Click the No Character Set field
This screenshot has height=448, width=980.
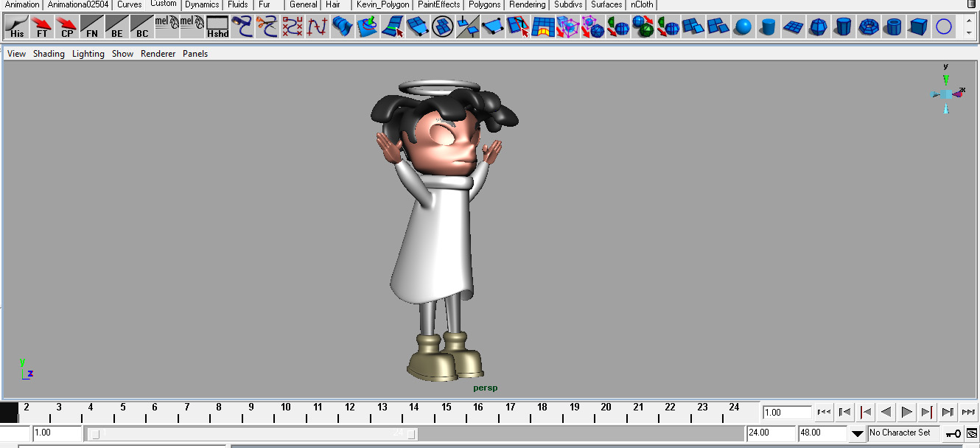tap(904, 433)
